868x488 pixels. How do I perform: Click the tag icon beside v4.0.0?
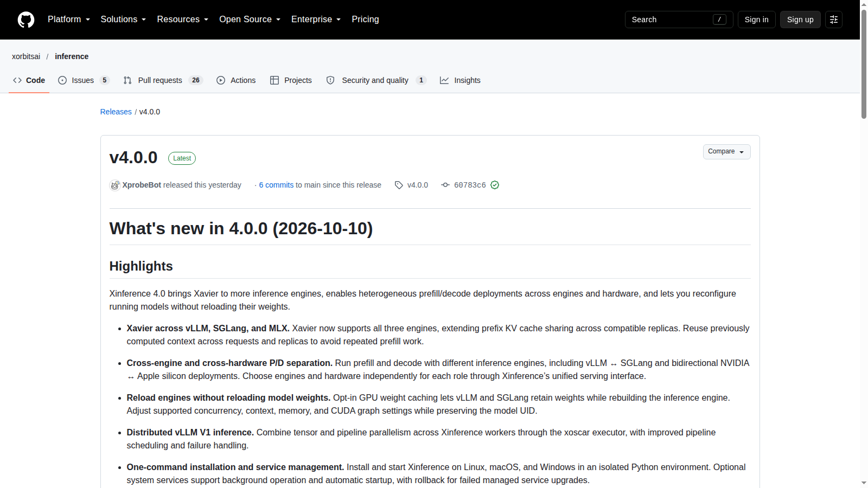[x=399, y=185]
